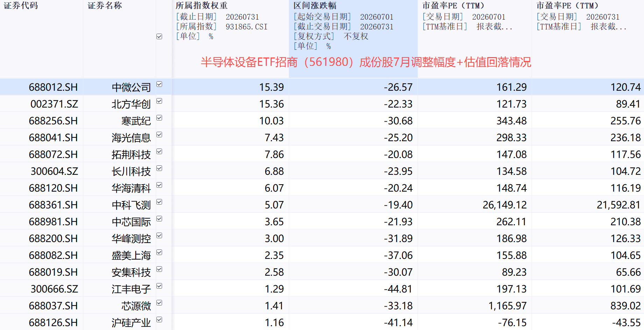
Task: Click the security name 北方华创
Action: click(131, 104)
